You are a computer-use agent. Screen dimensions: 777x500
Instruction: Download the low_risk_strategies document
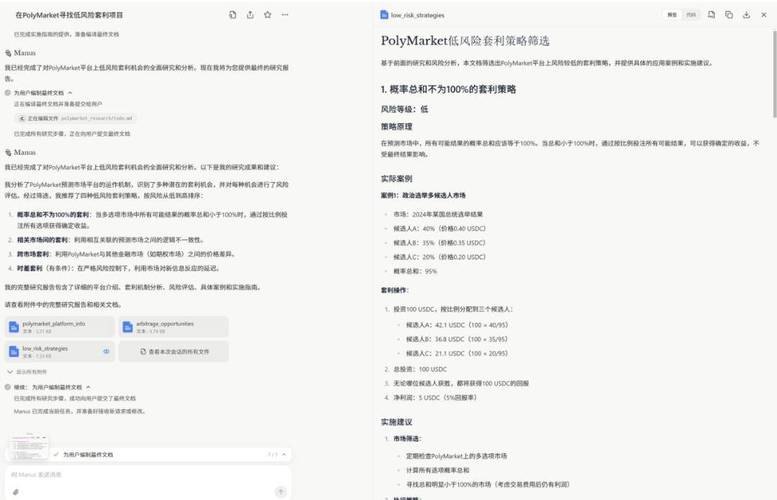click(x=746, y=15)
